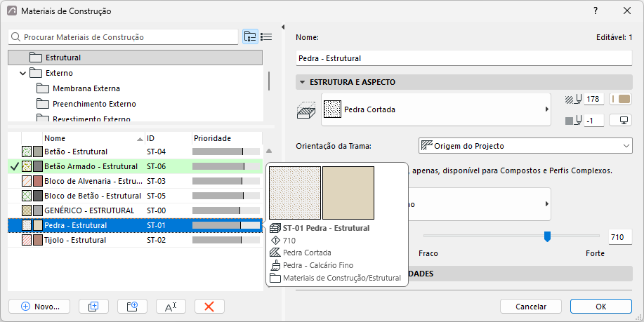
Task: Click background pen fill icon
Action: tap(574, 121)
